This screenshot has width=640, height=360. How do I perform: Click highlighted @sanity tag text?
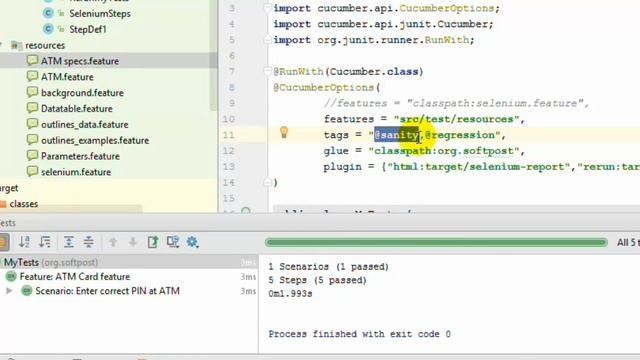tap(396, 135)
